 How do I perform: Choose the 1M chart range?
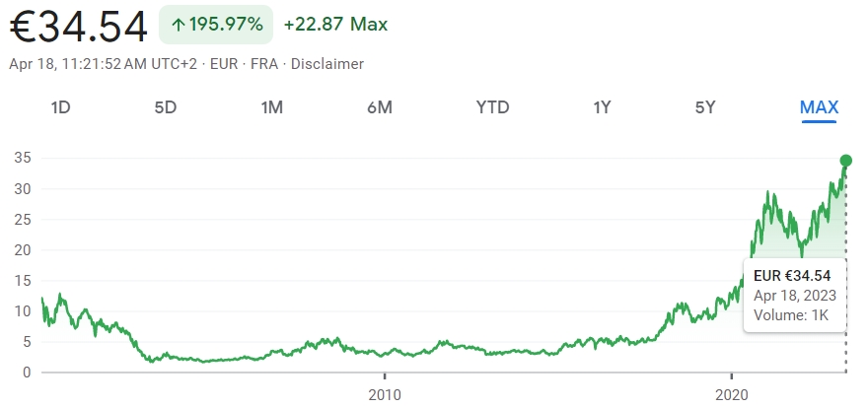click(272, 107)
